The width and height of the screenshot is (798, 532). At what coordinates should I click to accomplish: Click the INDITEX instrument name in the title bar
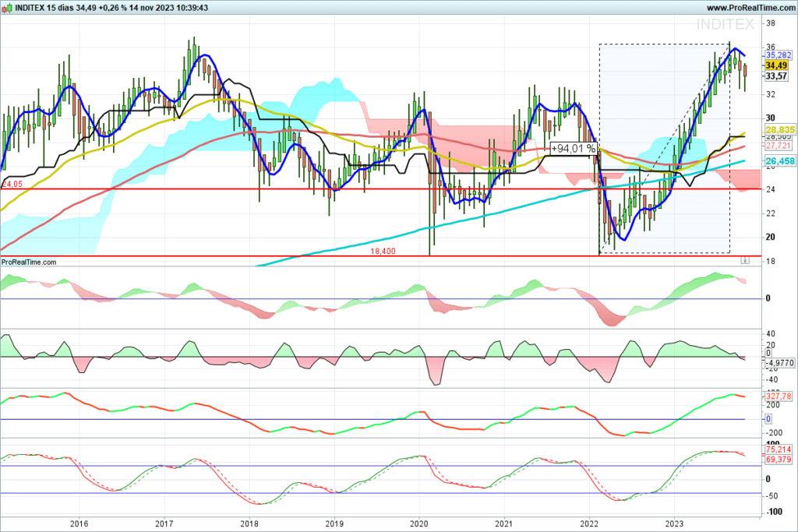click(x=30, y=8)
